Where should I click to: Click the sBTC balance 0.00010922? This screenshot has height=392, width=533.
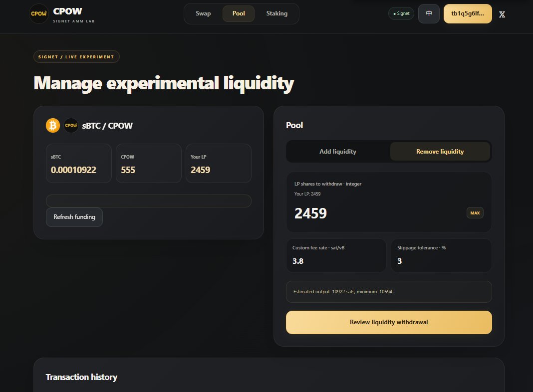(73, 170)
